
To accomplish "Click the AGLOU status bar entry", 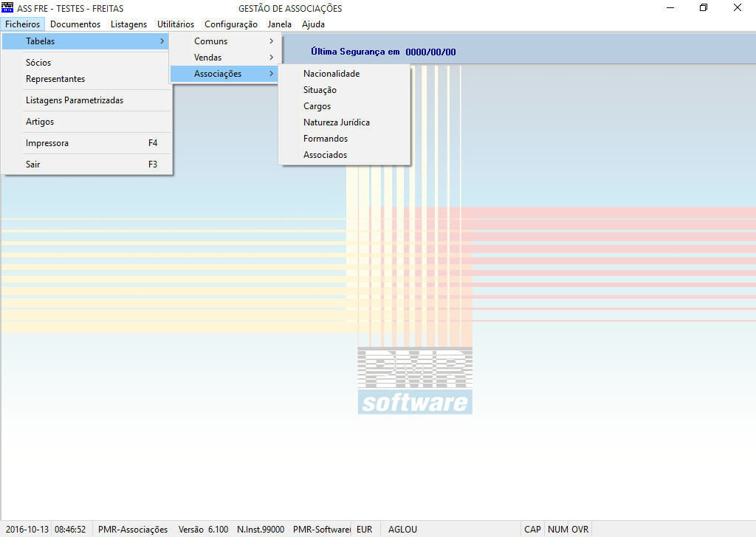I will [402, 530].
